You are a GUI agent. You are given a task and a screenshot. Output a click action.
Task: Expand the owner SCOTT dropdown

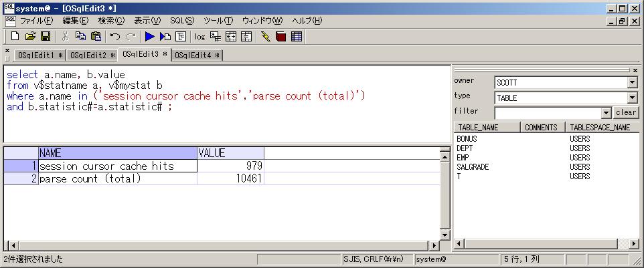coord(632,83)
